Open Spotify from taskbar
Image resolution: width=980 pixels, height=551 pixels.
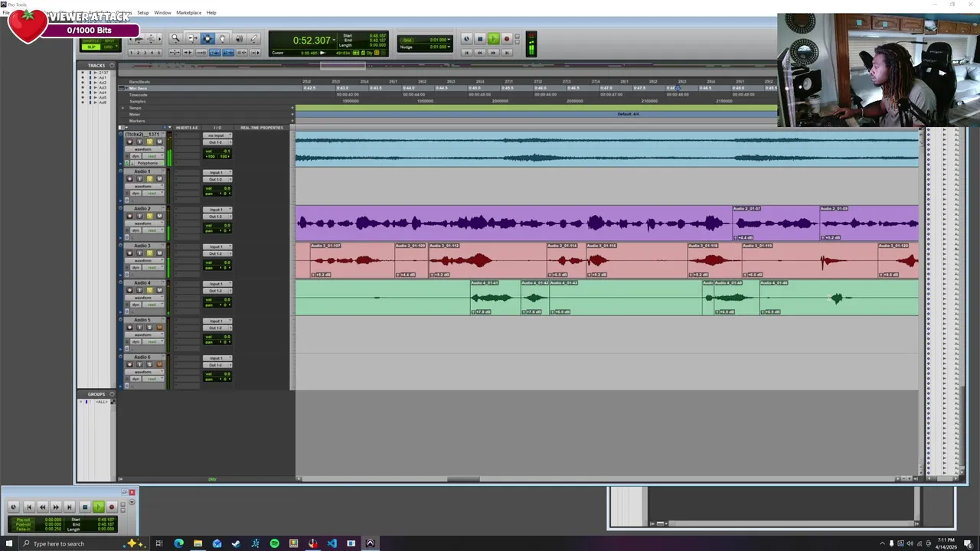pos(274,543)
